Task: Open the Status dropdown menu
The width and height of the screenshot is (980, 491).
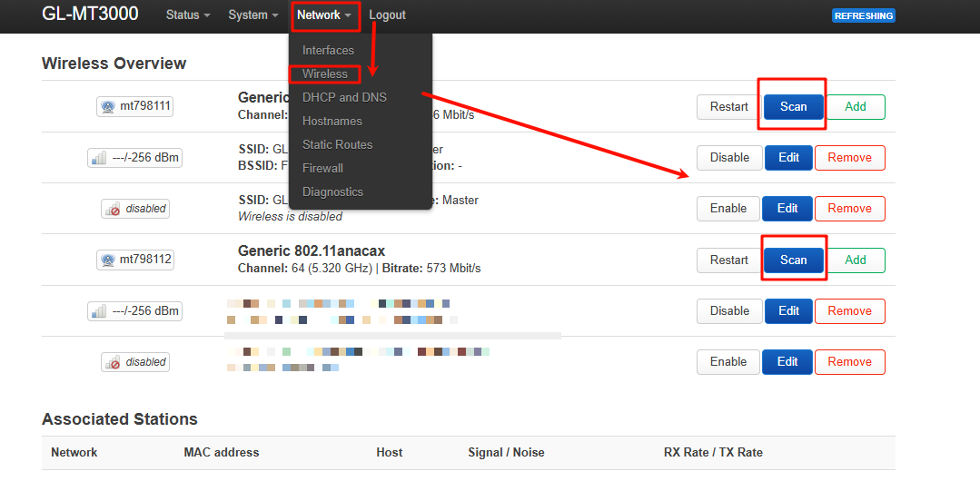Action: tap(187, 15)
